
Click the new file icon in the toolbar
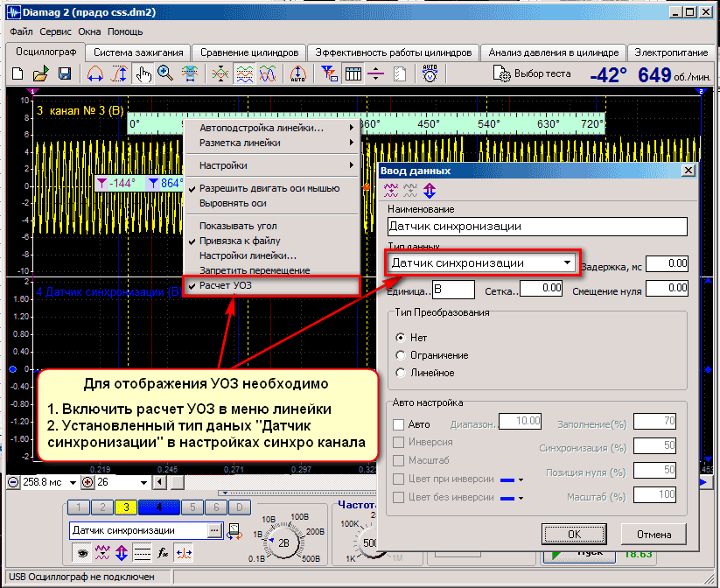pos(17,73)
